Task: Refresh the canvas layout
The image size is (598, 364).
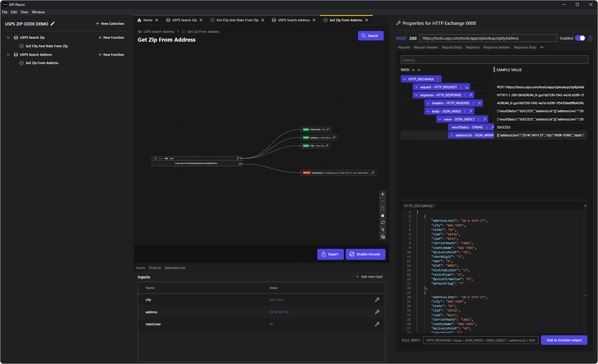Action: pyautogui.click(x=383, y=223)
